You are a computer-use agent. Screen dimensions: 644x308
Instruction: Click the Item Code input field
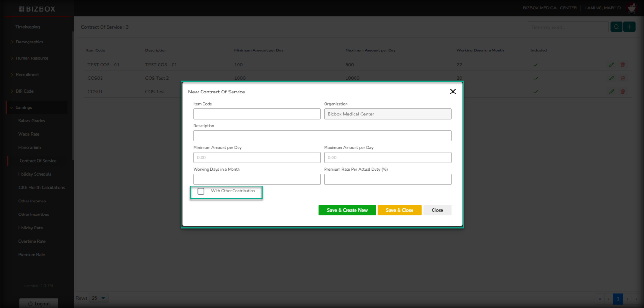[257, 114]
